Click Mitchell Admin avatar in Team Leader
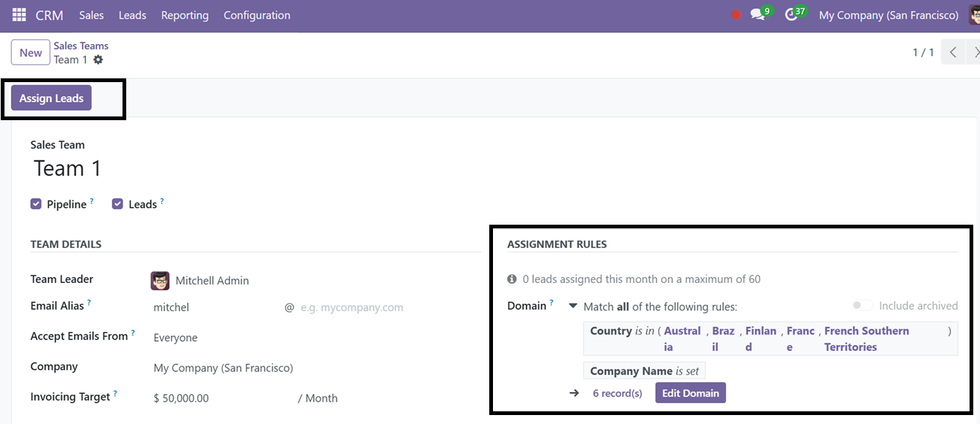 click(x=160, y=281)
